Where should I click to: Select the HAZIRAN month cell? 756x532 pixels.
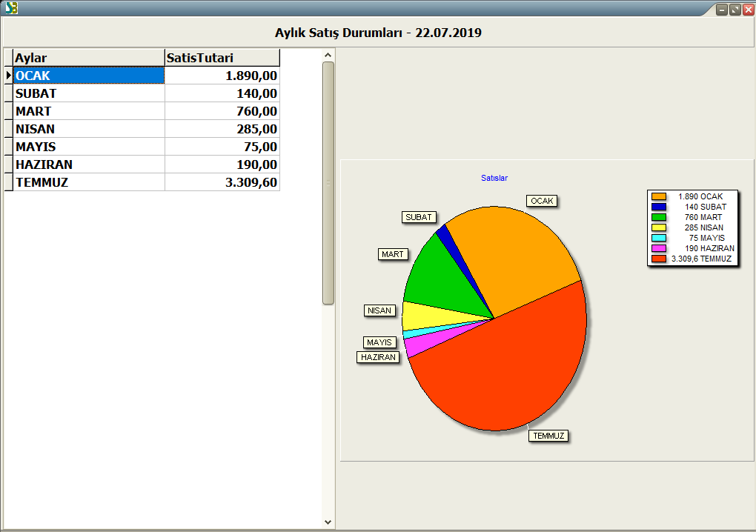(x=89, y=164)
